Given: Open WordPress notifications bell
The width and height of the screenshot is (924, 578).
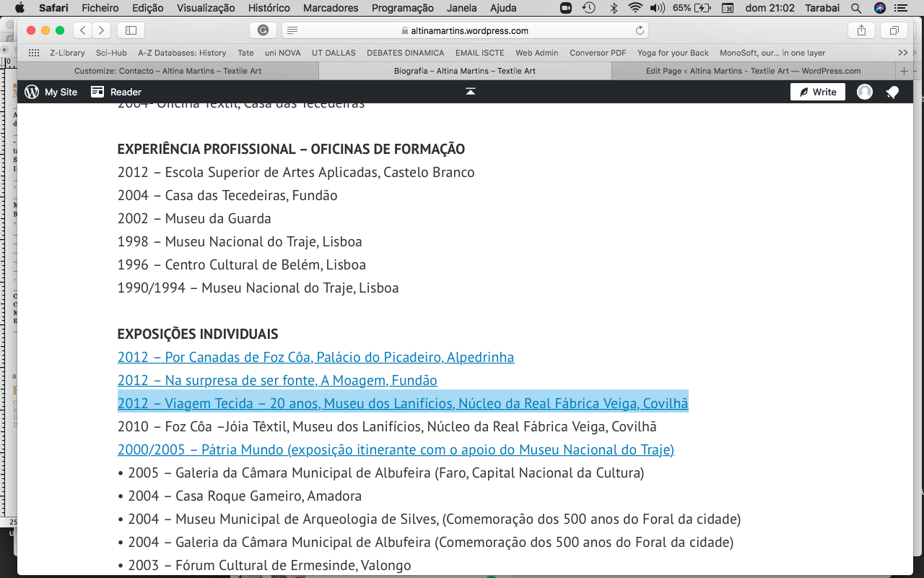Looking at the screenshot, I should pos(892,92).
